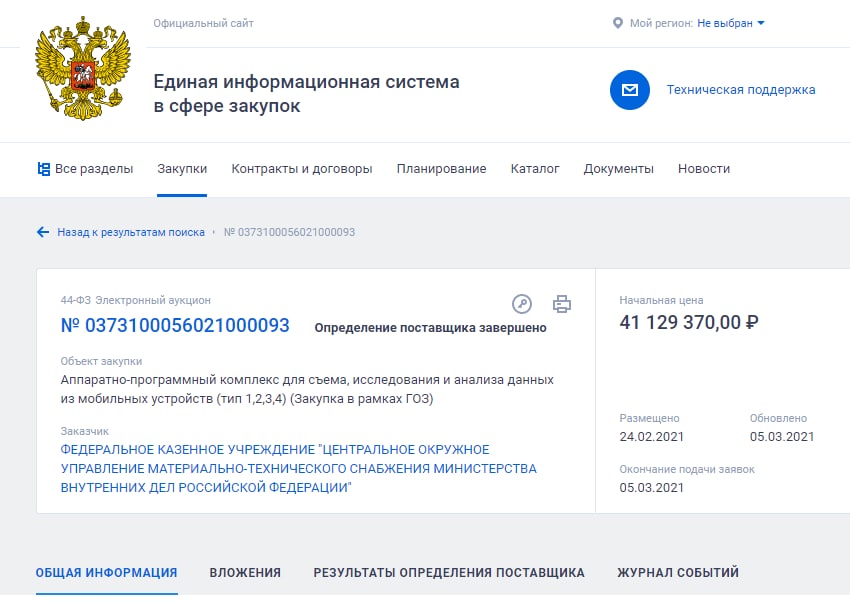Click the breadcrumb number № 0373100056021000093
This screenshot has height=606, width=850.
point(289,233)
